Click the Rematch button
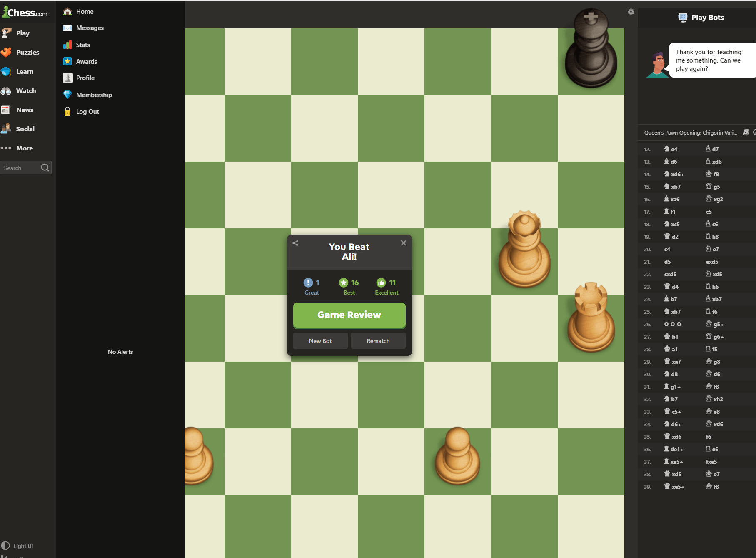Screen dimensions: 756x558 378,341
